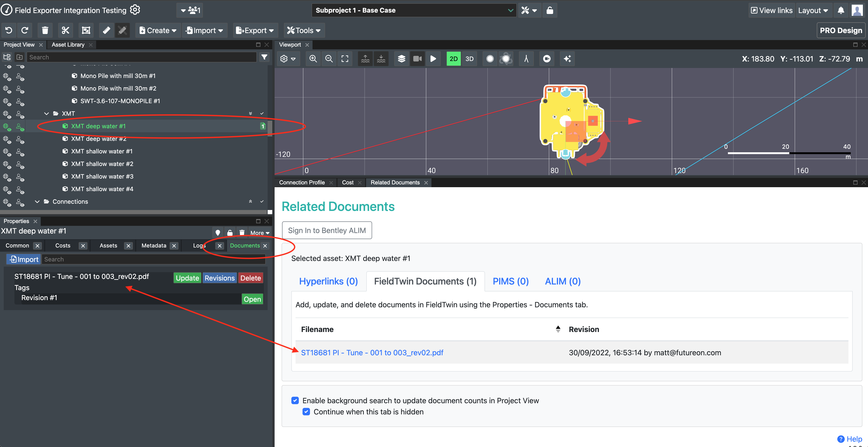Select the ALIM (0) tab
Screen dimensions: 868x447
pos(563,281)
